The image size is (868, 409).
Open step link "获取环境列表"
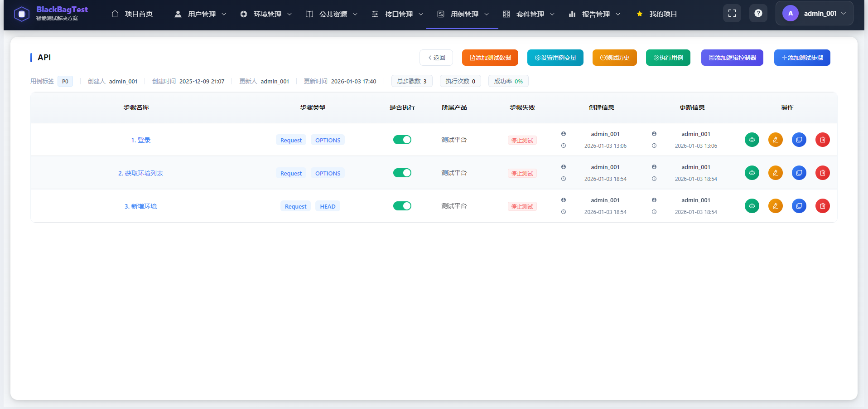[140, 173]
